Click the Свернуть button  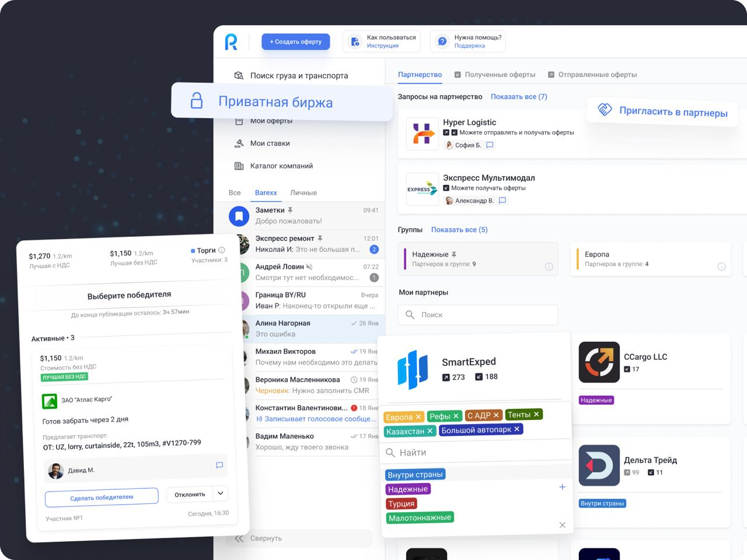coord(299,538)
